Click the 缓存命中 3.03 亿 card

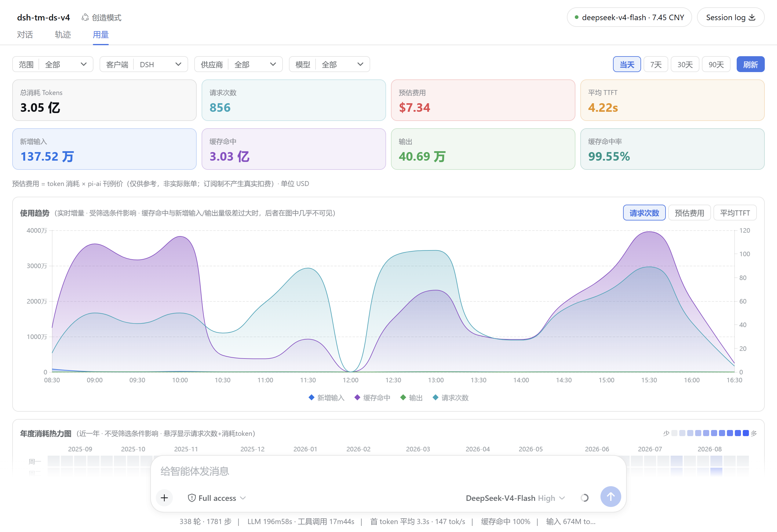(294, 149)
